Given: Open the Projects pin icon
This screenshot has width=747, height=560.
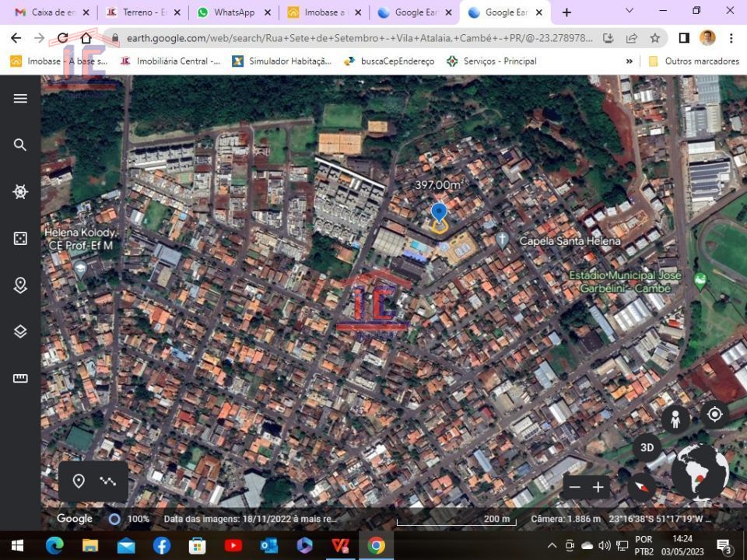Looking at the screenshot, I should 20,285.
